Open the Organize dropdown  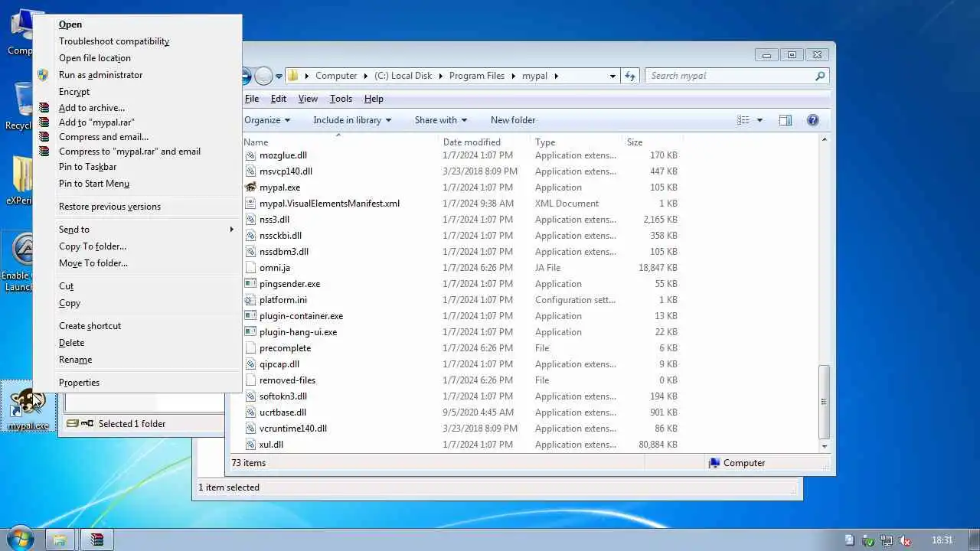267,120
